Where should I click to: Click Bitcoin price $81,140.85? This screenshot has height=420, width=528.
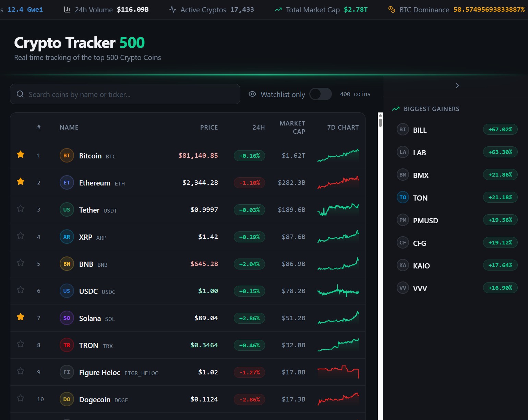198,155
